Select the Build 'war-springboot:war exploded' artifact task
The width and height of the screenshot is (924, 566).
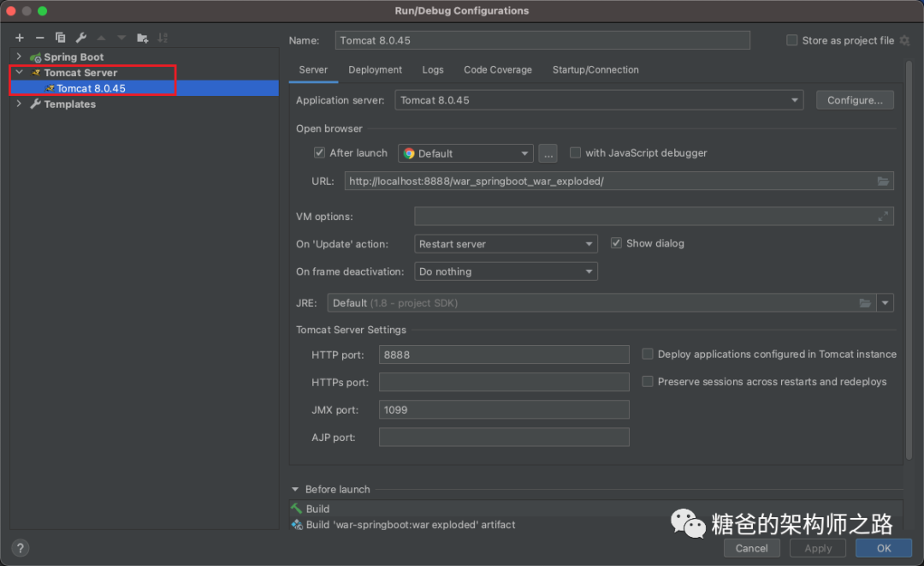point(595,525)
